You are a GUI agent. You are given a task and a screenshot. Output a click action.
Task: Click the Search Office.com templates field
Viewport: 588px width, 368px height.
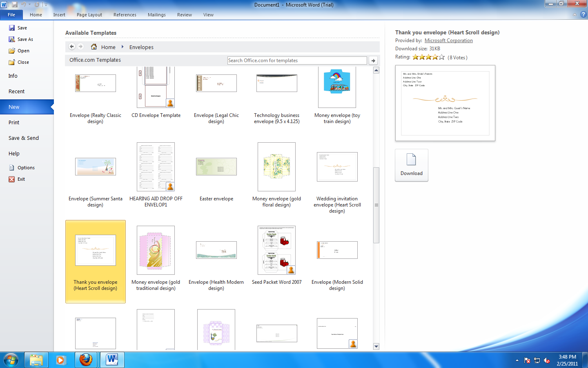click(297, 61)
